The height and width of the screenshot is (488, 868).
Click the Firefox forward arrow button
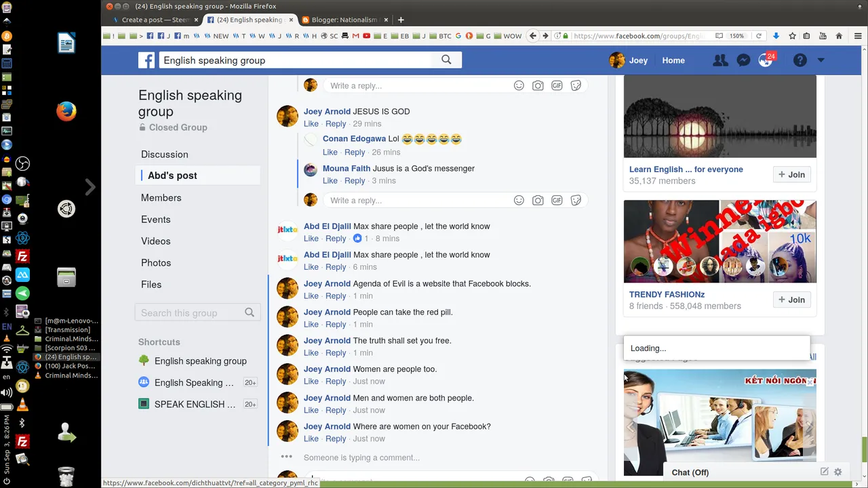[545, 36]
